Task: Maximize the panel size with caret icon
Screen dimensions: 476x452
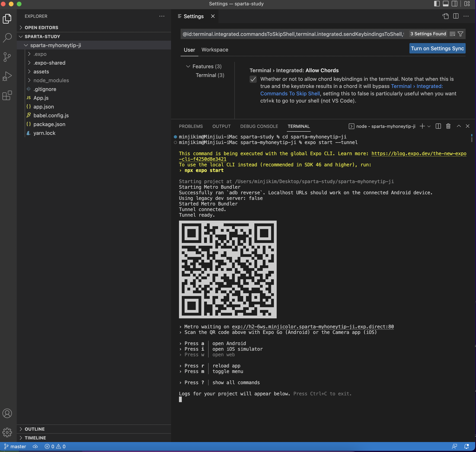Action: tap(459, 126)
